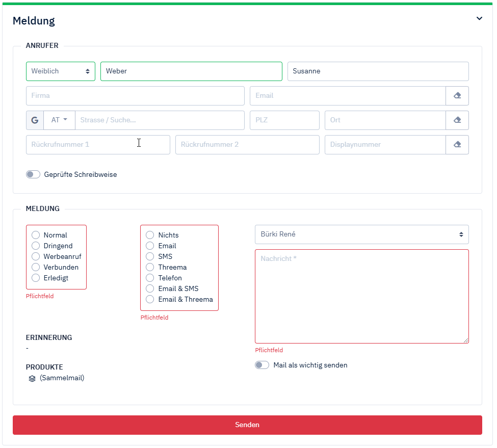This screenshot has width=497, height=448.
Task: Select the Threema notification radio option
Action: 150,267
